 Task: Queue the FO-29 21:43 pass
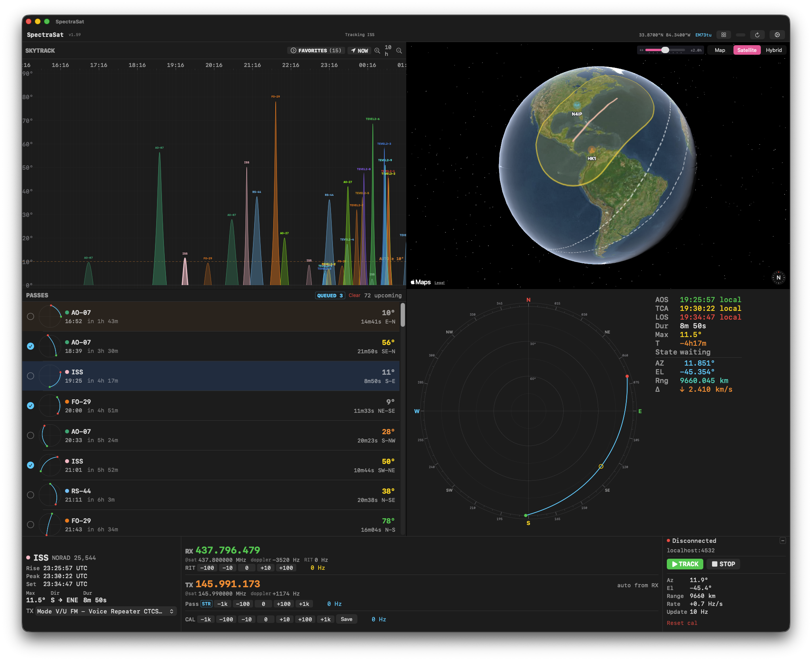[x=31, y=525]
